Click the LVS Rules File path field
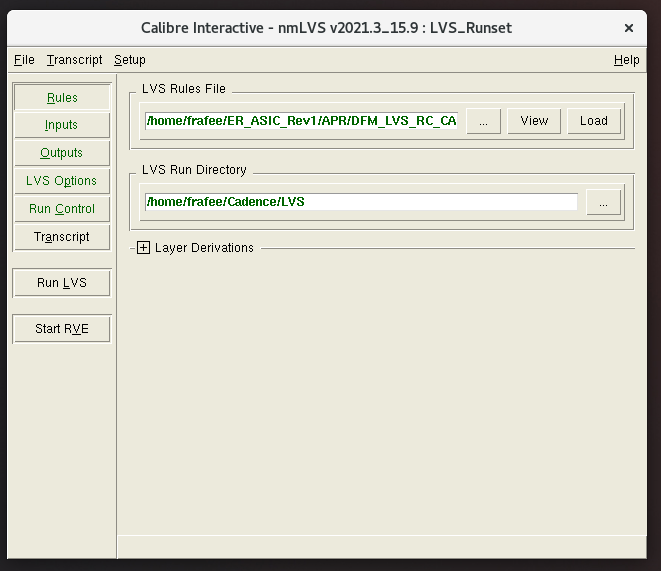Image resolution: width=661 pixels, height=571 pixels. pyautogui.click(x=301, y=121)
